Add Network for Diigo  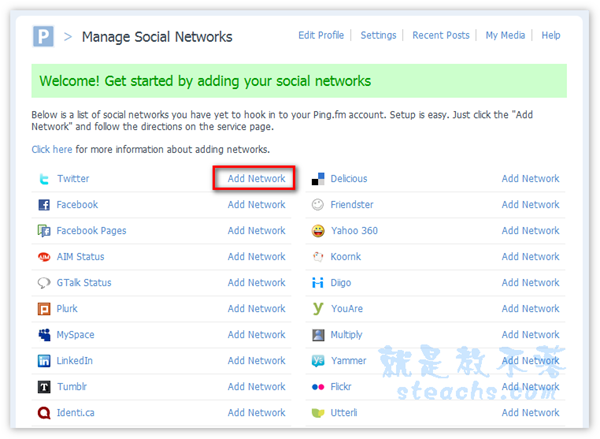pyautogui.click(x=530, y=283)
